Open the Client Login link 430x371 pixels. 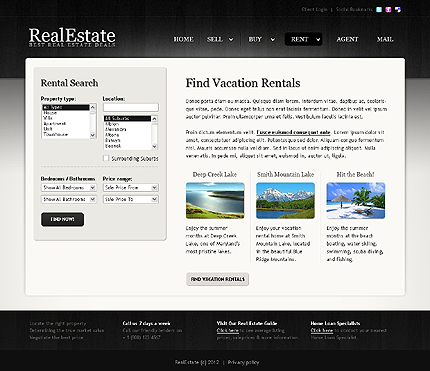(x=314, y=9)
